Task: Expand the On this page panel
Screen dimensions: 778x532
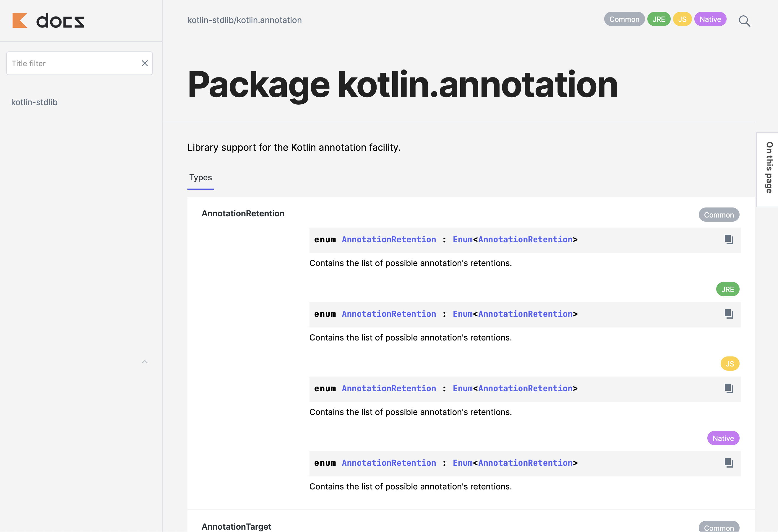Action: click(769, 168)
